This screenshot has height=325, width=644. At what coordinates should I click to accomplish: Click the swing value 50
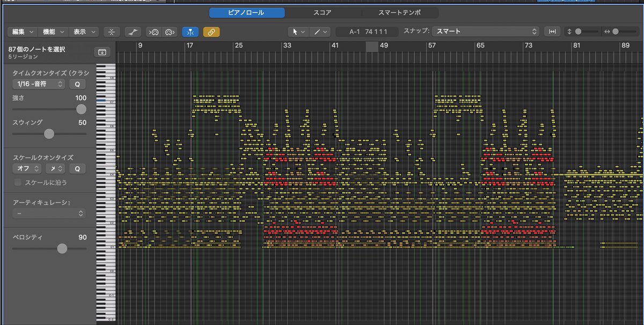pyautogui.click(x=83, y=123)
